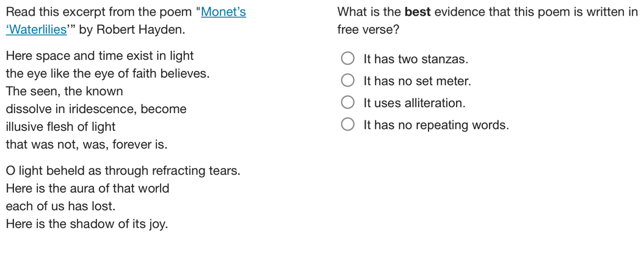Click the line 'Here is the aura of that world'
Viewport: 644px width, 264px height.
click(x=87, y=189)
